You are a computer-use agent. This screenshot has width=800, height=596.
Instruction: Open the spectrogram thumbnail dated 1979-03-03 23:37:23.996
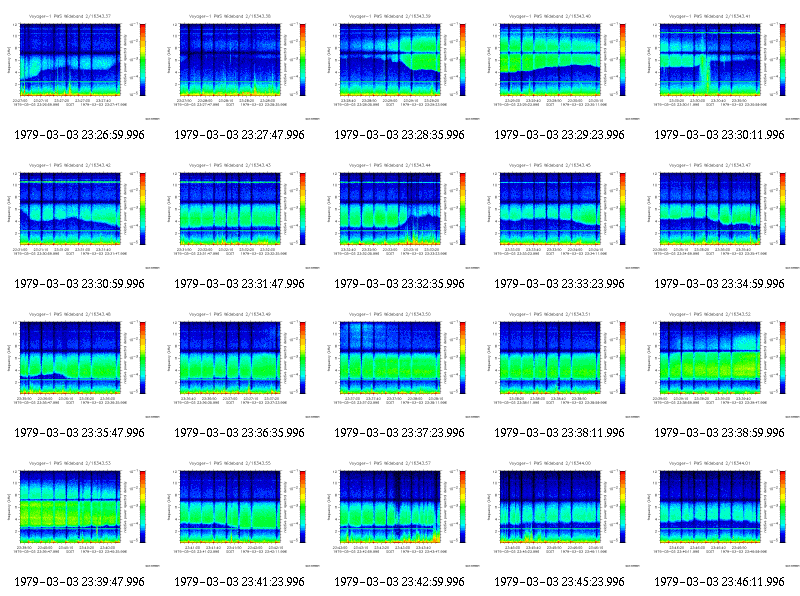point(400,364)
